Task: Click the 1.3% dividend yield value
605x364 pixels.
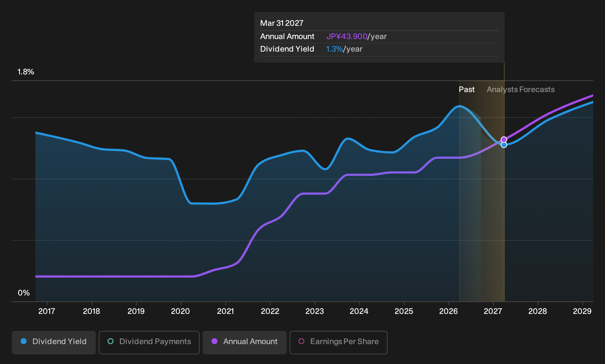Action: click(335, 49)
